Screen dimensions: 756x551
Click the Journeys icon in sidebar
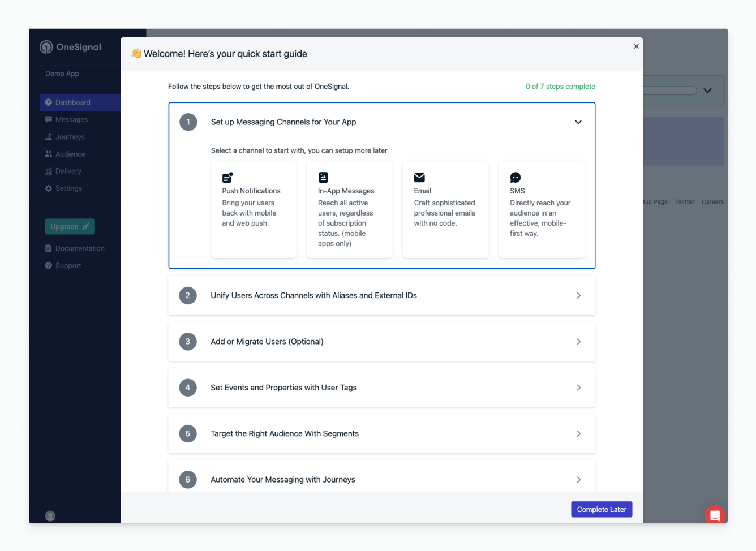click(49, 137)
